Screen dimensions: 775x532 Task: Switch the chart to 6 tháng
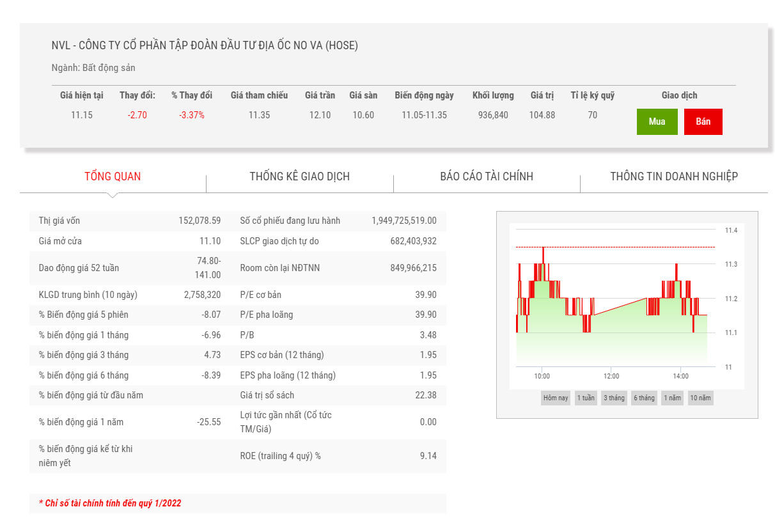[644, 398]
